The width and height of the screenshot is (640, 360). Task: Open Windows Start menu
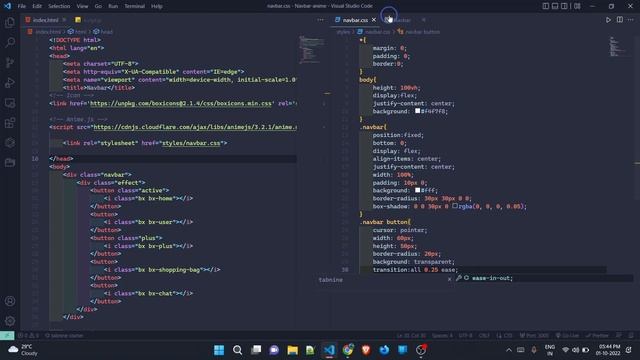pos(219,350)
